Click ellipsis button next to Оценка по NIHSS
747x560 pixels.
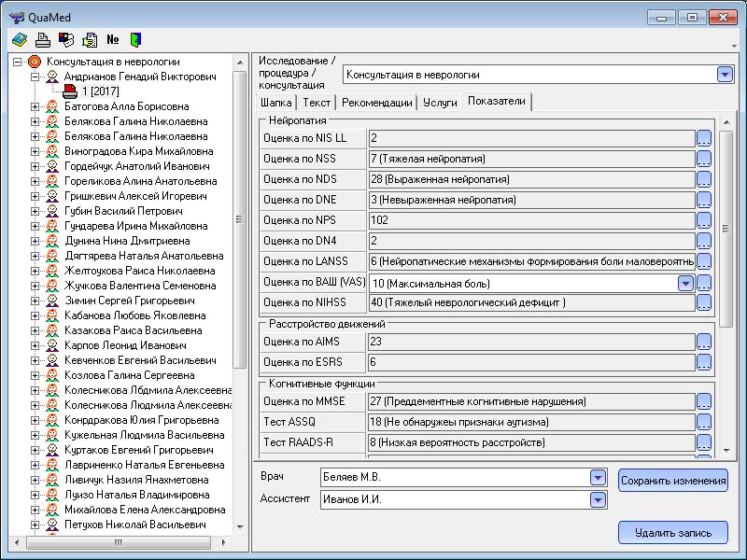pyautogui.click(x=704, y=302)
